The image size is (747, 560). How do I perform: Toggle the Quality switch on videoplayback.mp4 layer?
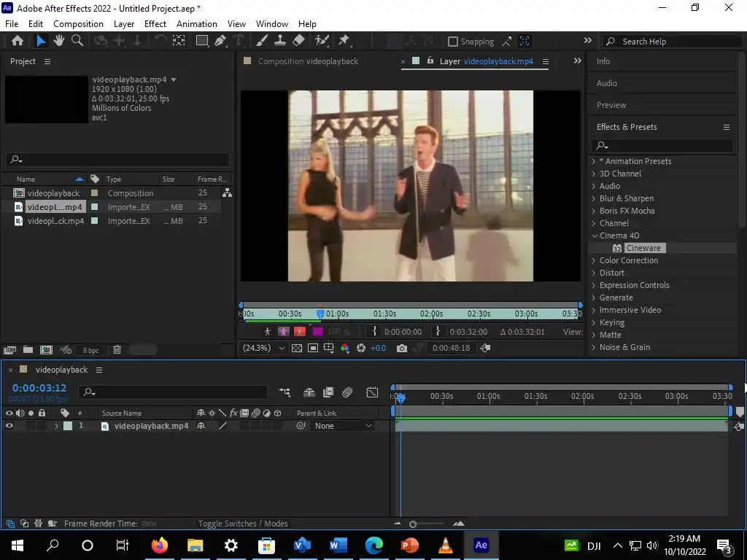(x=222, y=426)
